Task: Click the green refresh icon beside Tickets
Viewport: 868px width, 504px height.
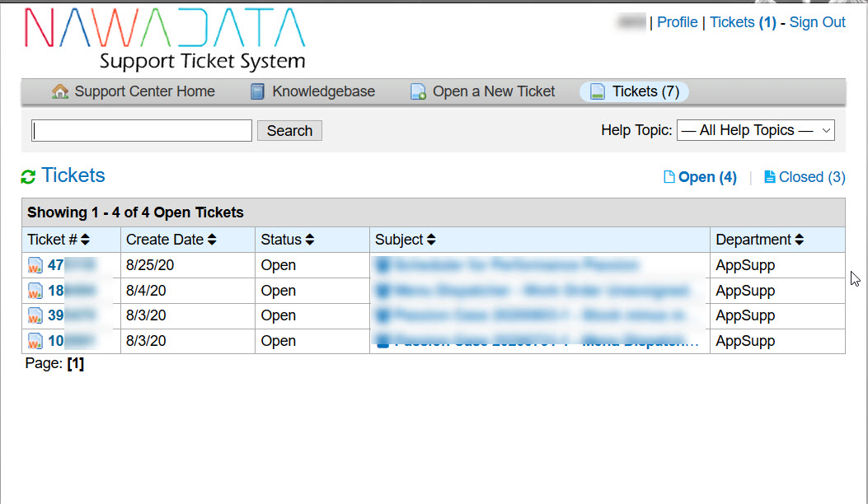Action: (x=28, y=176)
